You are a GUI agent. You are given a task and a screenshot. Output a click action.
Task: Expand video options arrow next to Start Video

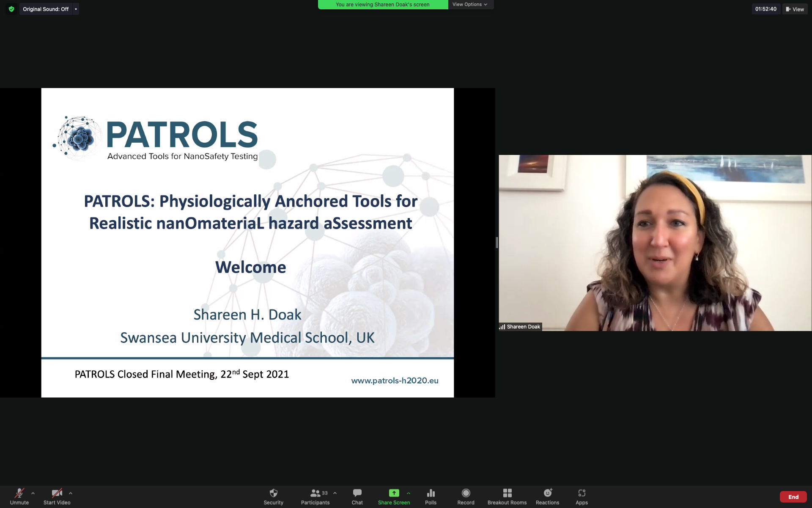pyautogui.click(x=71, y=493)
